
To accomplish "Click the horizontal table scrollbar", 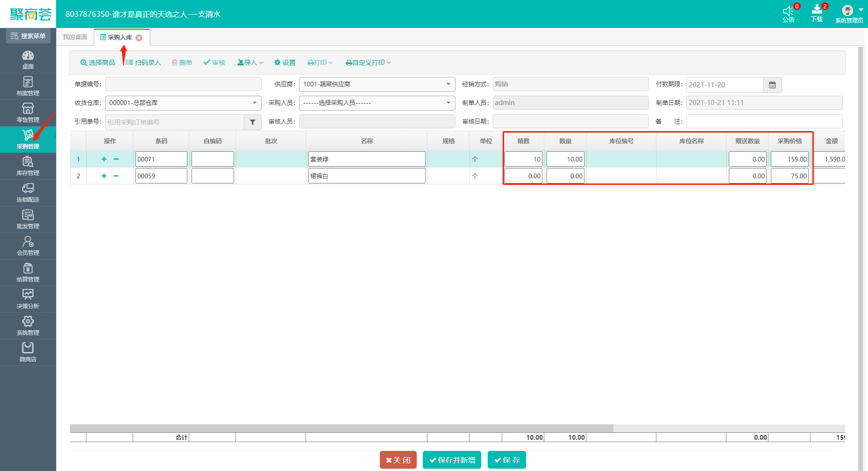I will 342,428.
